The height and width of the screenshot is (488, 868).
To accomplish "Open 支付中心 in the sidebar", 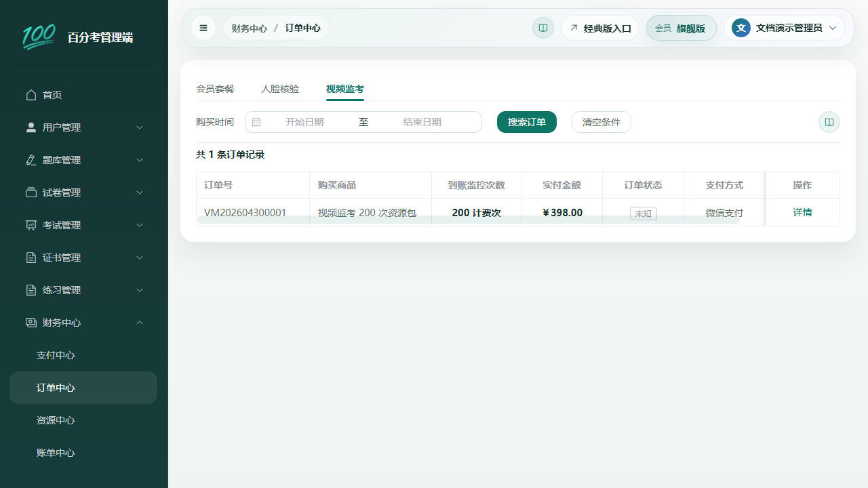I will [x=83, y=355].
